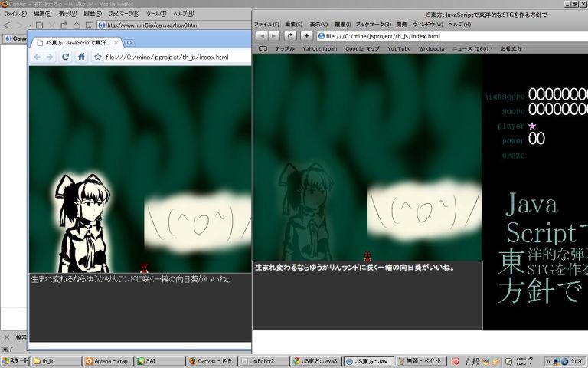This screenshot has height=368, width=588.
Task: Click the 21:30 system clock
Action: 578,361
